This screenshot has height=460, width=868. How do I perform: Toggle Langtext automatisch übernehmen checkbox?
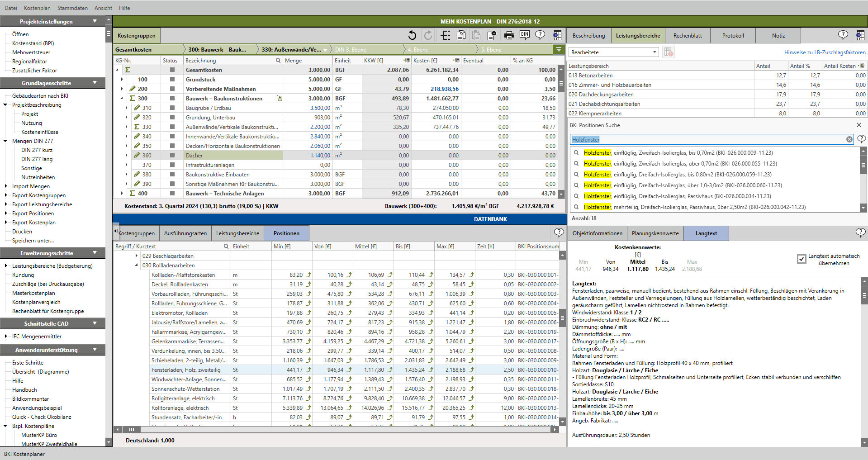coord(802,259)
